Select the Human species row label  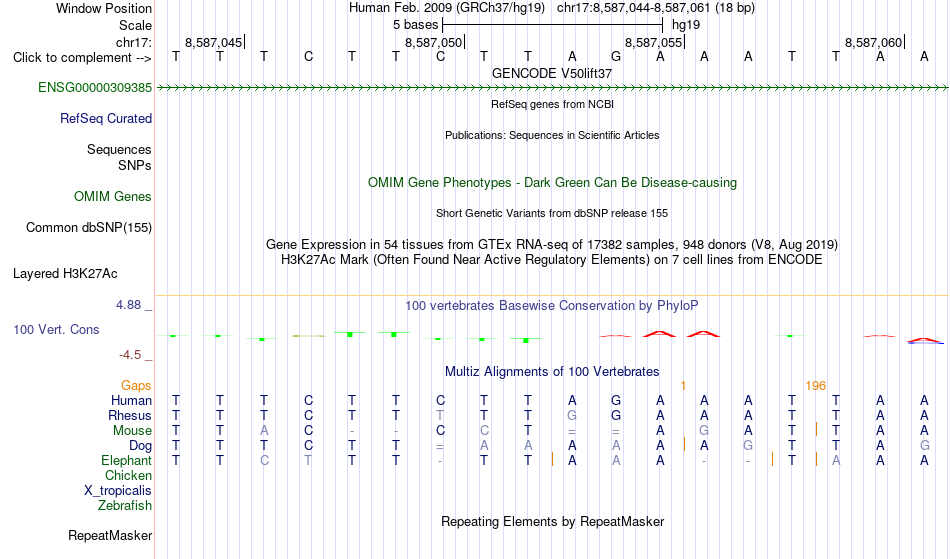[131, 400]
